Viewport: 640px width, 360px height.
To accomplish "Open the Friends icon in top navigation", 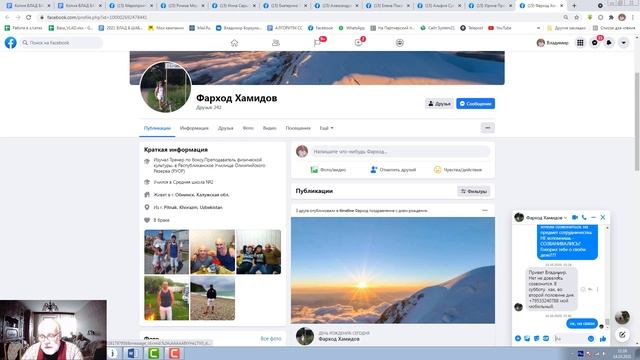I will point(276,43).
